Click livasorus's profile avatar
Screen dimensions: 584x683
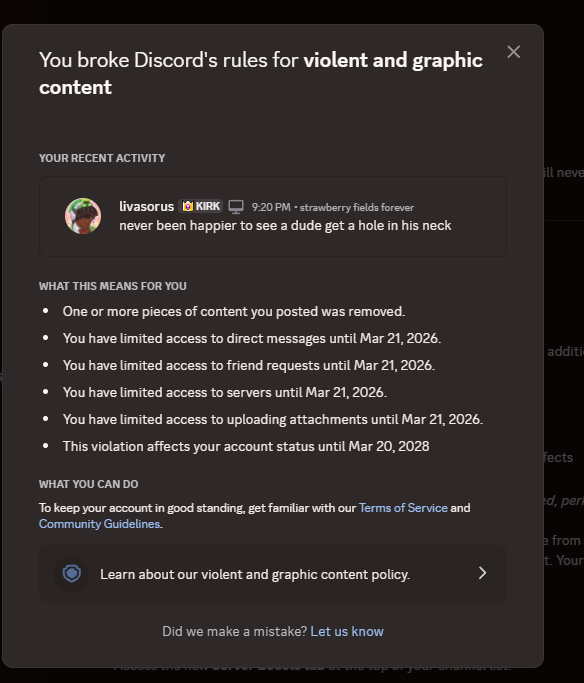(83, 216)
